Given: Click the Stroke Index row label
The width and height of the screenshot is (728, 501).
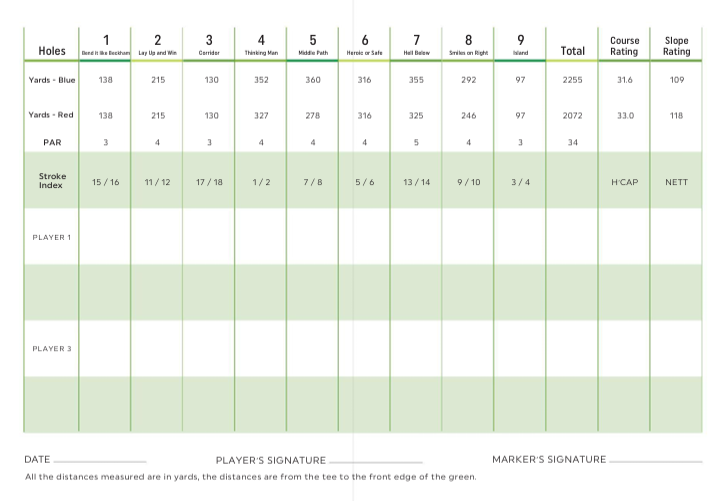Looking at the screenshot, I should pos(52,180).
